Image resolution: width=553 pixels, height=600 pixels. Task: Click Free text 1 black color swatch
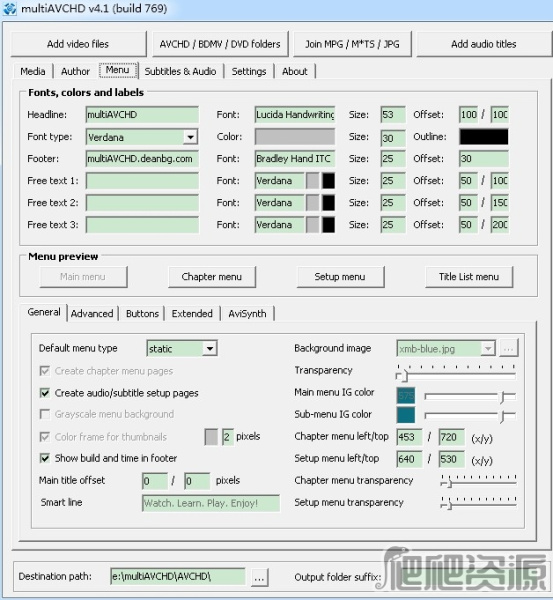pos(328,181)
